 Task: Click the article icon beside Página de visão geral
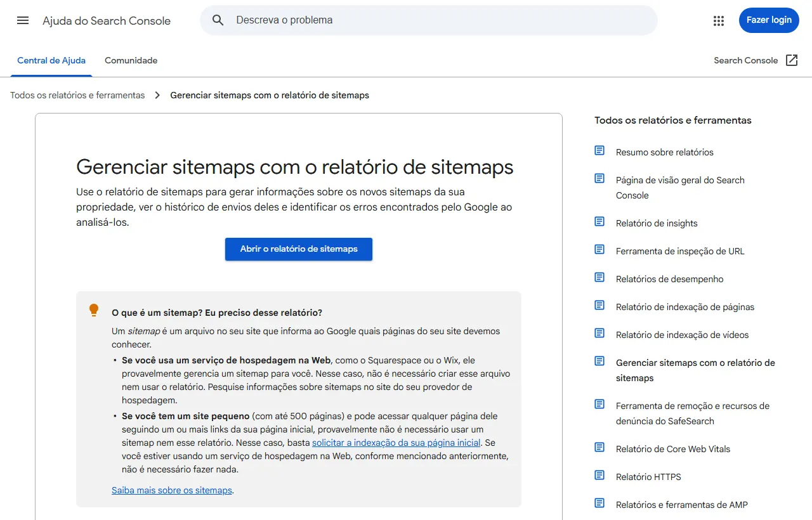coord(599,178)
